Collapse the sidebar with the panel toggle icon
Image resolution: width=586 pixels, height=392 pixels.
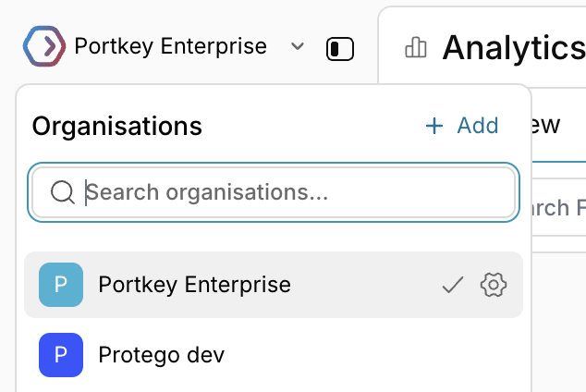pos(340,49)
